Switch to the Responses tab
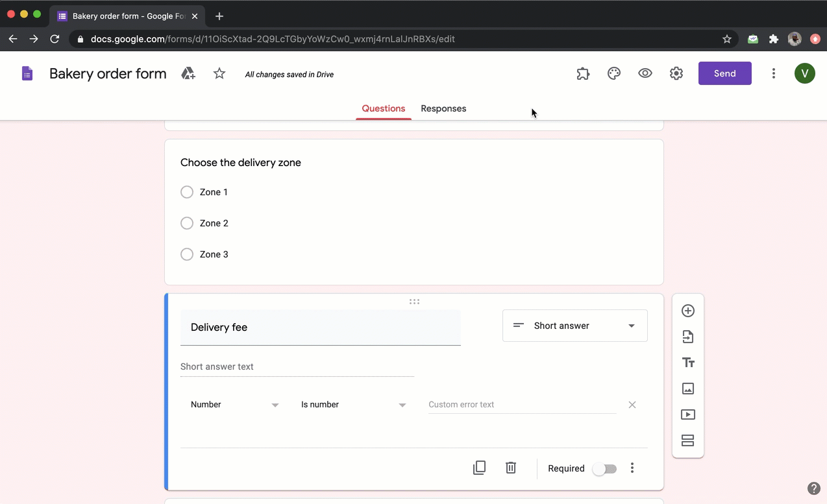 coord(443,108)
